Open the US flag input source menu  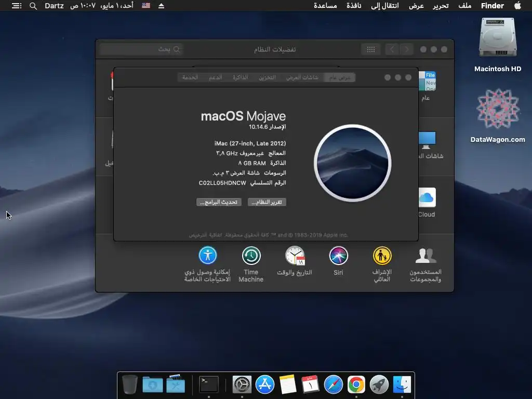[x=146, y=6]
